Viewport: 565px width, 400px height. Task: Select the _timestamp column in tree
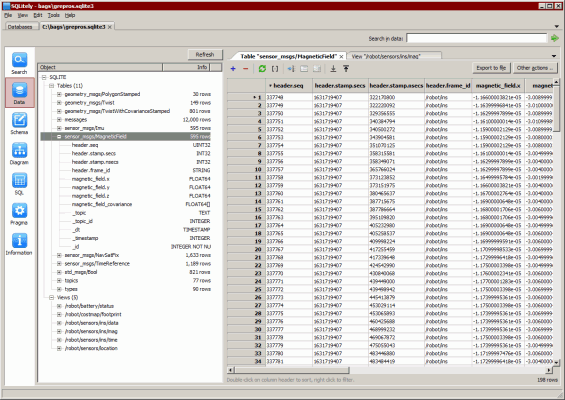125,238
